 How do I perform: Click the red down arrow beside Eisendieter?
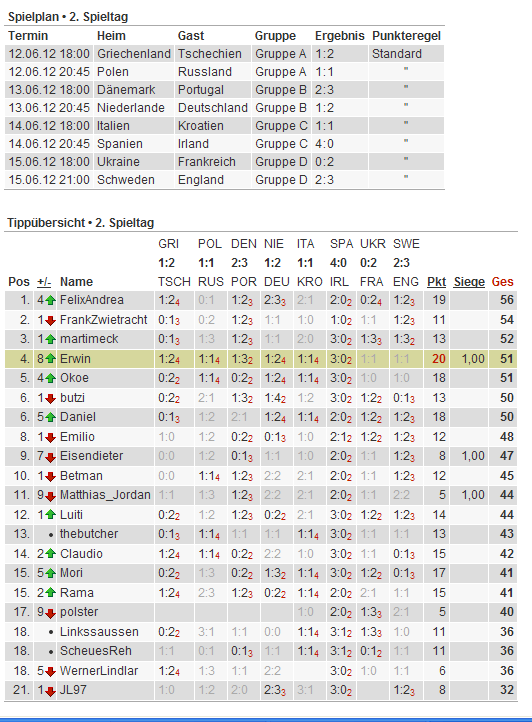[x=50, y=457]
